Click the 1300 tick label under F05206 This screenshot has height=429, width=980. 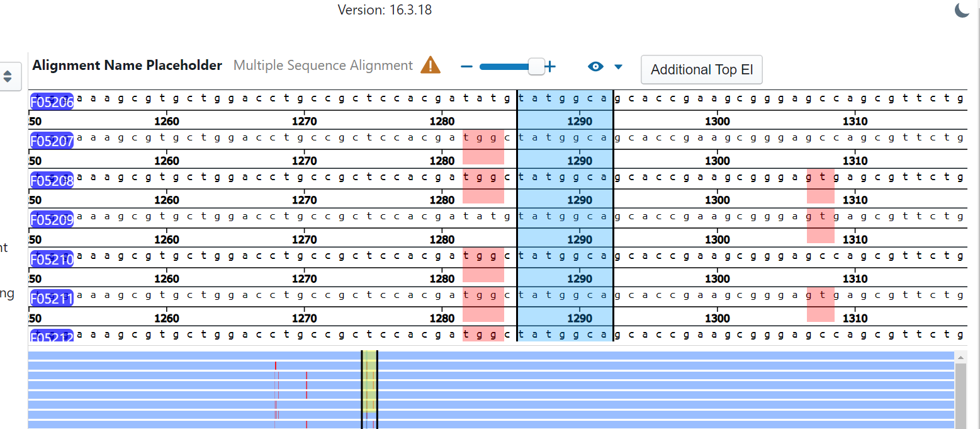coord(718,122)
